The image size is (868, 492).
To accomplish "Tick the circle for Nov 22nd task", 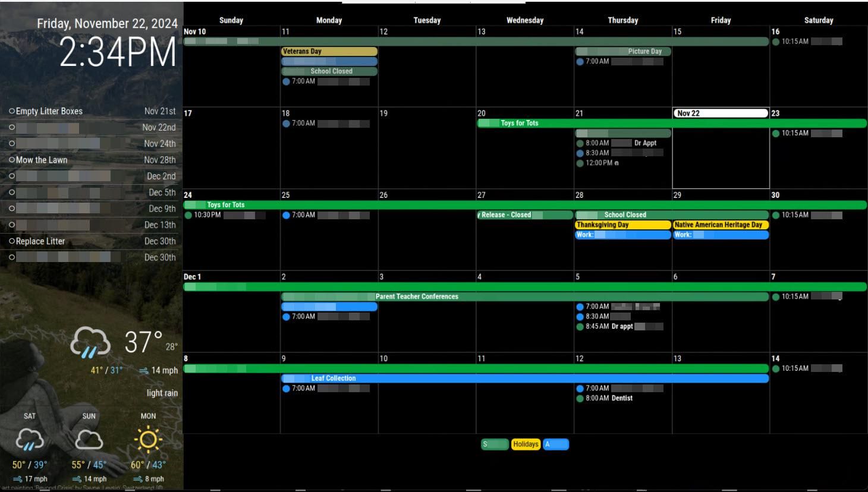I will pos(11,127).
